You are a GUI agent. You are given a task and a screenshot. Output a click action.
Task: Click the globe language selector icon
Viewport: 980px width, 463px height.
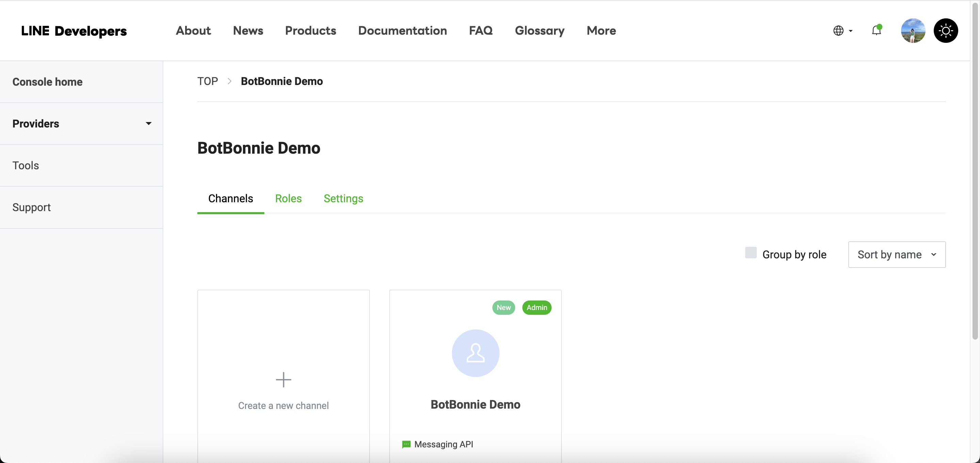(x=838, y=30)
